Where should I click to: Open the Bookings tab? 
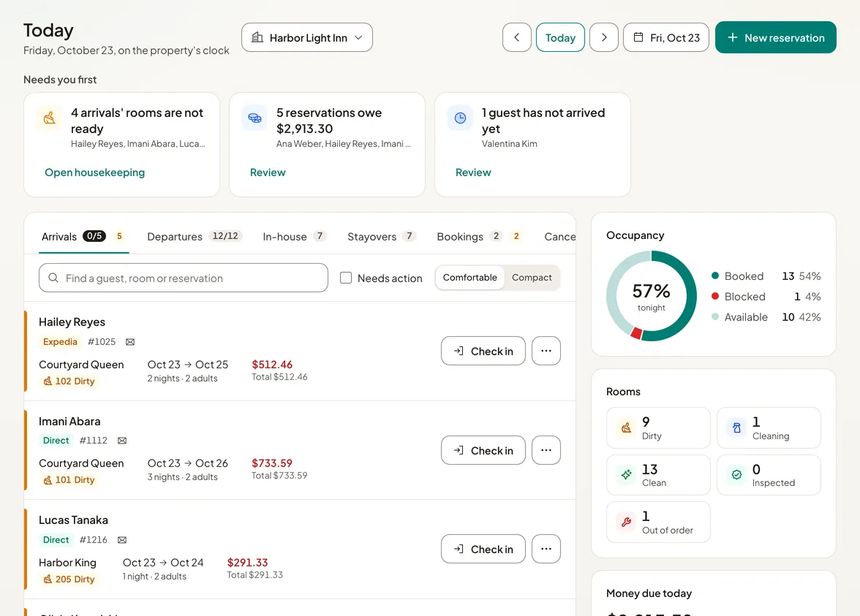pos(480,237)
